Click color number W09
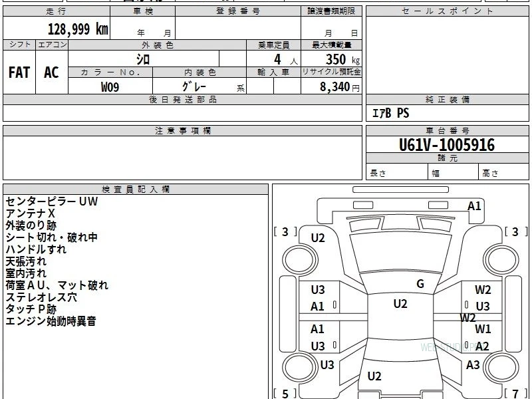The image size is (532, 399). coord(110,87)
